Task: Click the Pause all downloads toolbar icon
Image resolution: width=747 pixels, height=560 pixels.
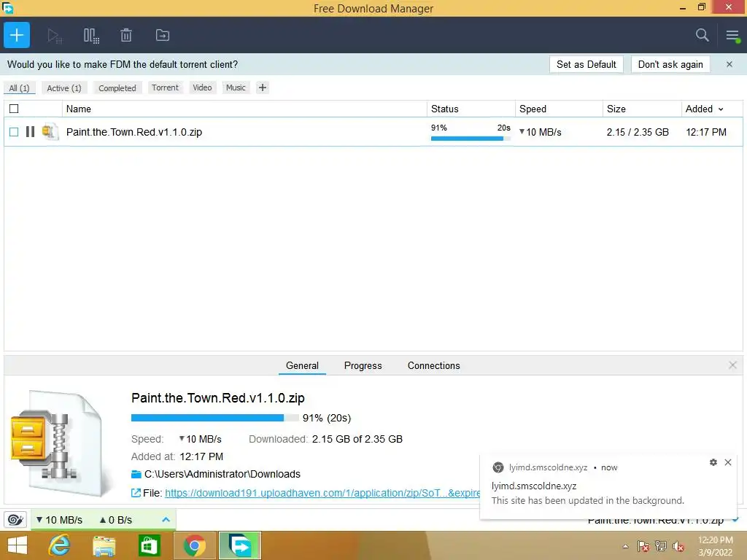Action: [91, 36]
